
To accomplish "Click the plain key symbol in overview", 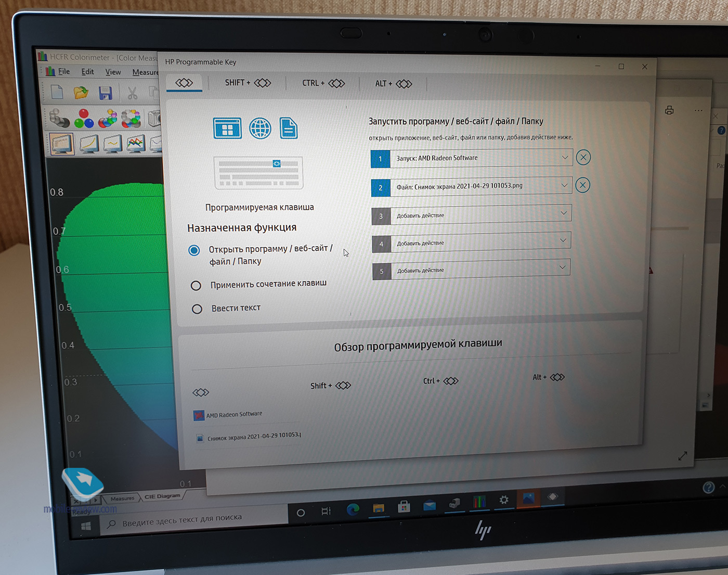I will [201, 392].
